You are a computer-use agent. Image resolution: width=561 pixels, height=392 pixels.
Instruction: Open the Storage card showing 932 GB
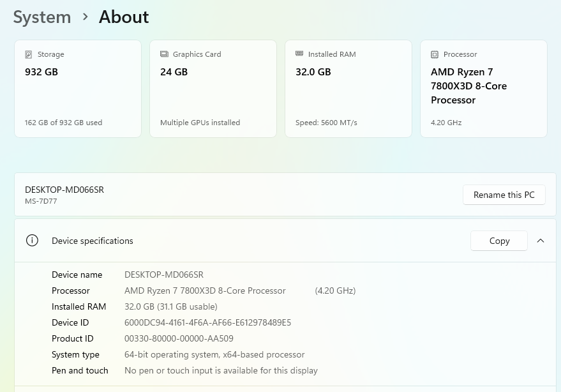(x=78, y=89)
